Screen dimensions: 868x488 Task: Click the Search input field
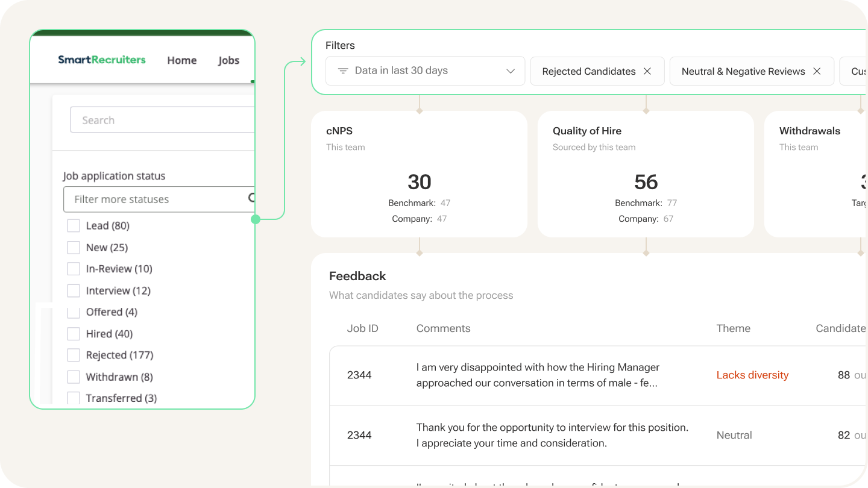tap(163, 120)
